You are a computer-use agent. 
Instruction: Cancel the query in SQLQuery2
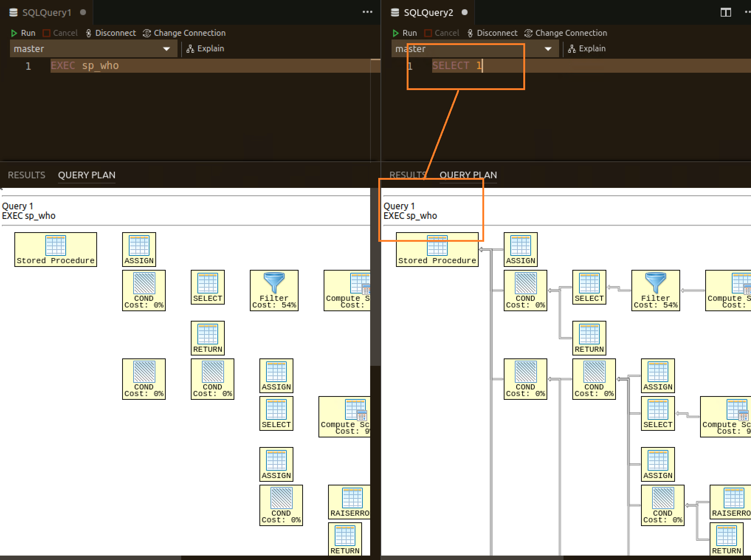click(441, 33)
